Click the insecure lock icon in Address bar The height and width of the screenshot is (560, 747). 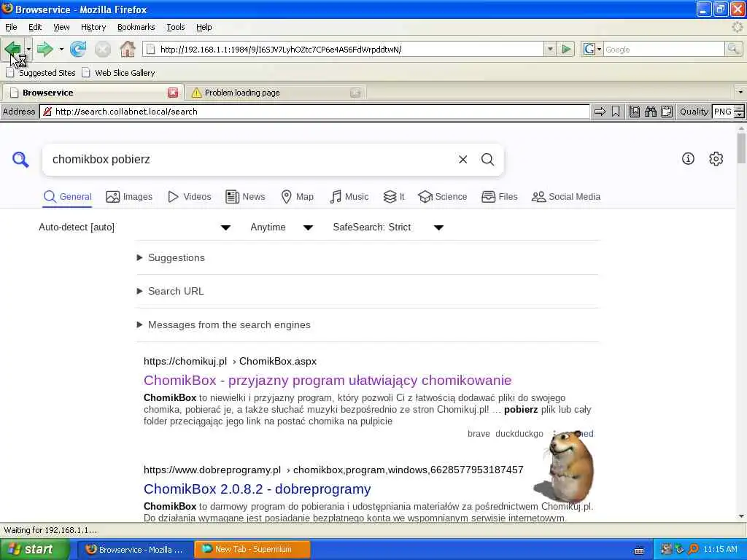[x=47, y=112]
